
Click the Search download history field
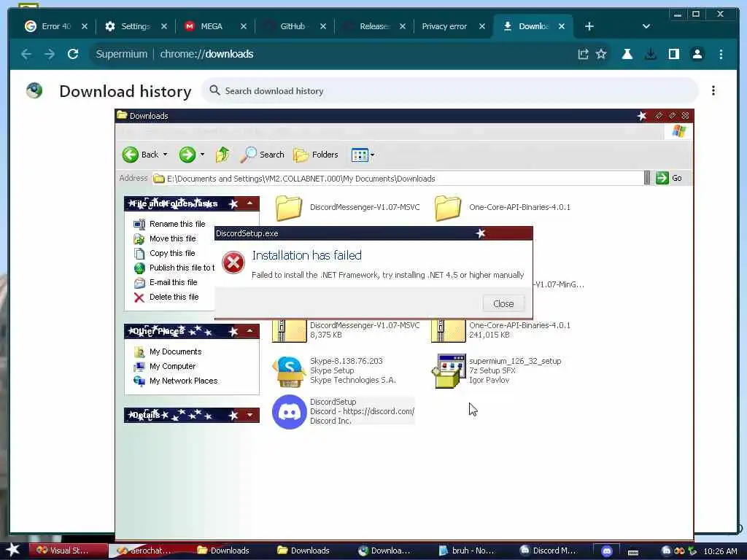tap(449, 90)
